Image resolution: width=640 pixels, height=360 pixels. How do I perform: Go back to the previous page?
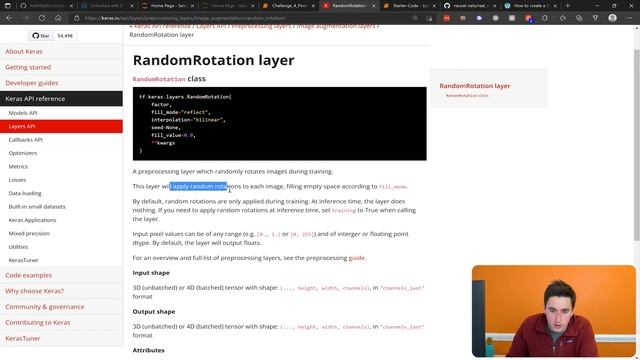click(9, 18)
